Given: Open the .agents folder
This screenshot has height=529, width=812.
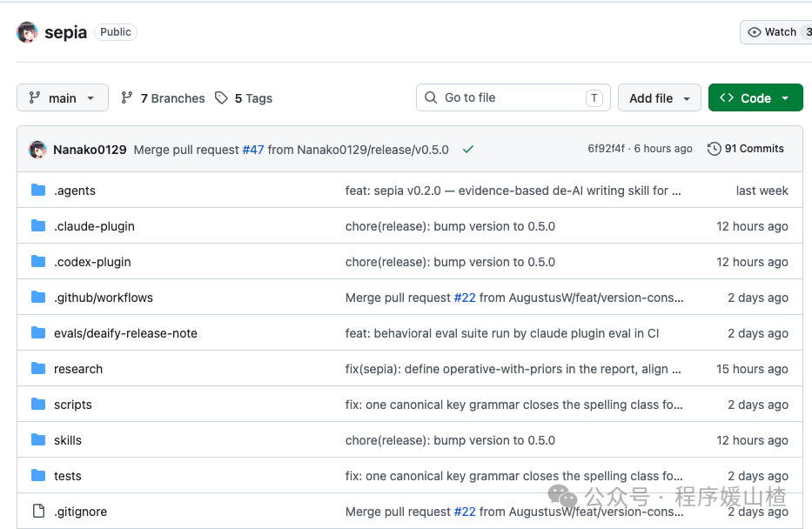Looking at the screenshot, I should coord(75,191).
